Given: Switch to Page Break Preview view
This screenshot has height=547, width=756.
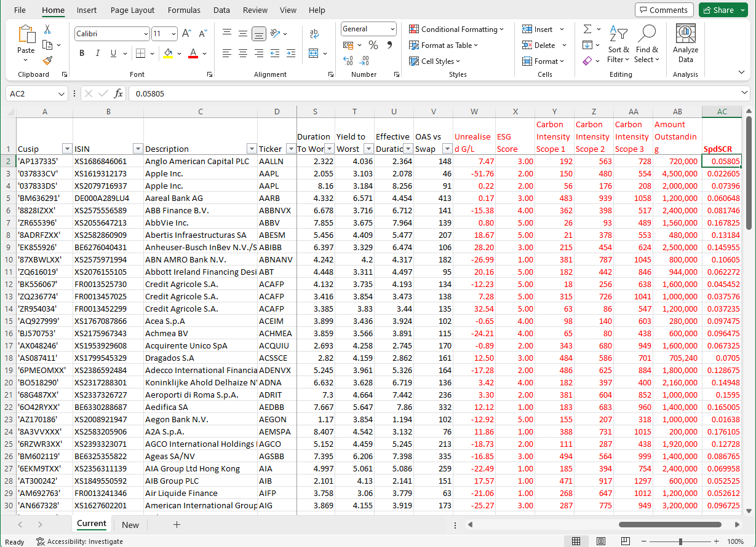Looking at the screenshot, I should point(624,541).
